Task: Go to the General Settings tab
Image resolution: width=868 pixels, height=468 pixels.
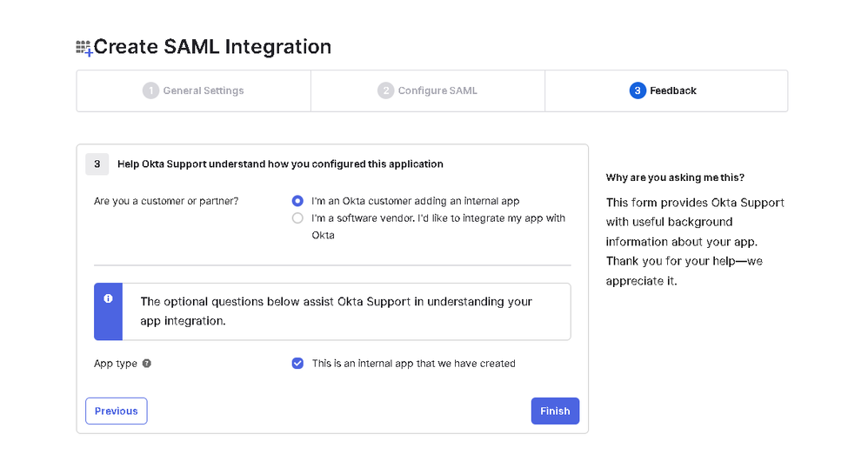Action: (204, 90)
